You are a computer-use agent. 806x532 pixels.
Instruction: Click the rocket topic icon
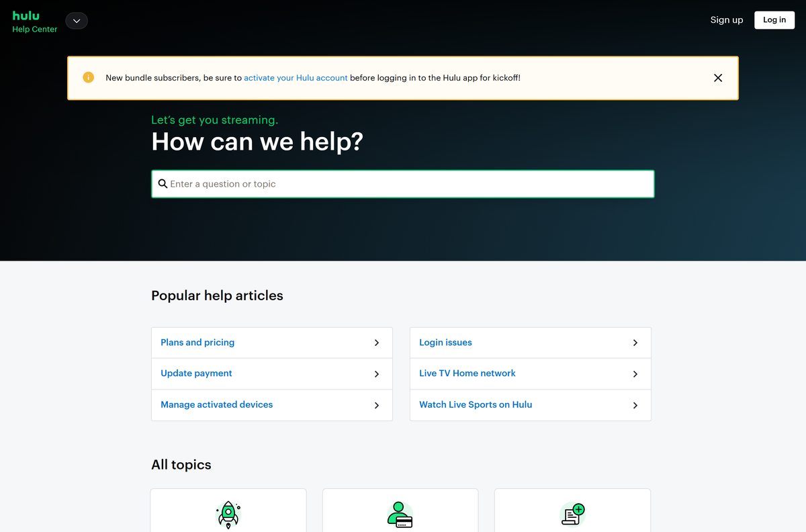click(228, 515)
